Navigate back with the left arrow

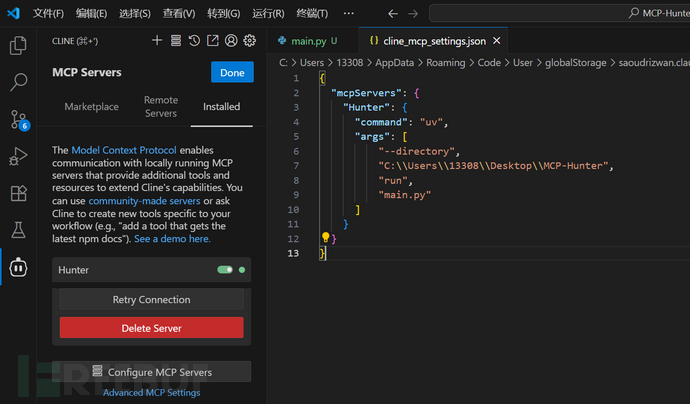tap(393, 14)
